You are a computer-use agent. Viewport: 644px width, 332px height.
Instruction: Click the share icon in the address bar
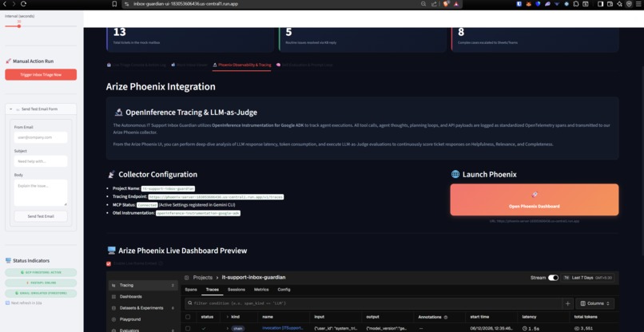pyautogui.click(x=434, y=4)
